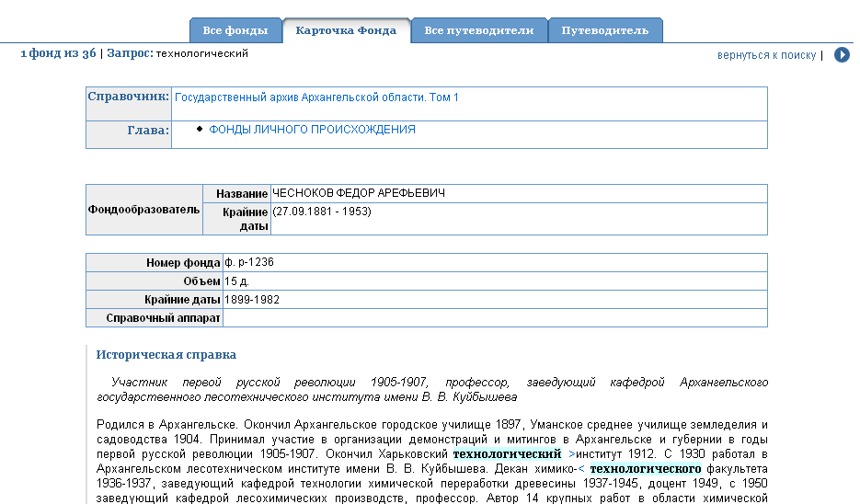The width and height of the screenshot is (860, 504).
Task: Click the 1 фонд из 36 counter
Action: pos(58,53)
